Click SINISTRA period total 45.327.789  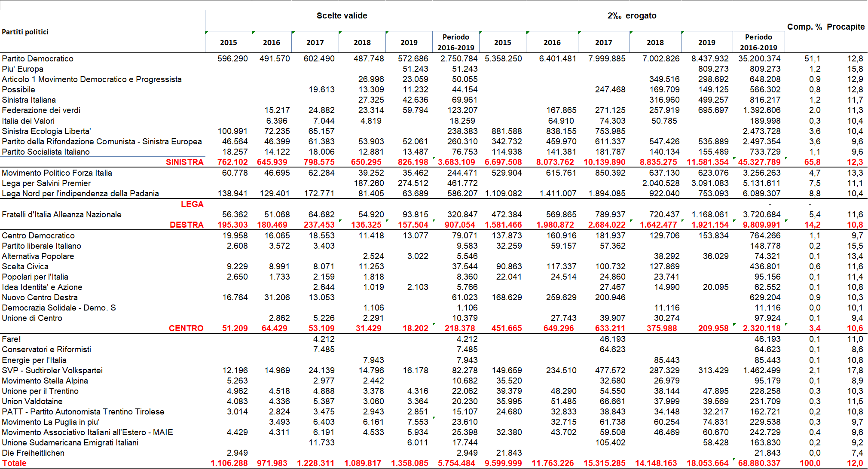[759, 162]
